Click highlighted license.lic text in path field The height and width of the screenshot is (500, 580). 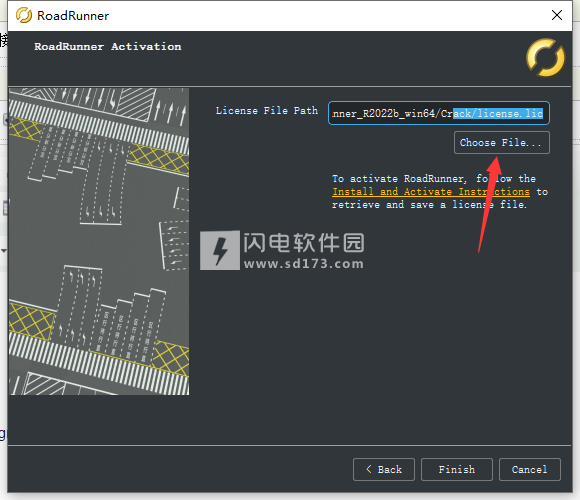[498, 113]
